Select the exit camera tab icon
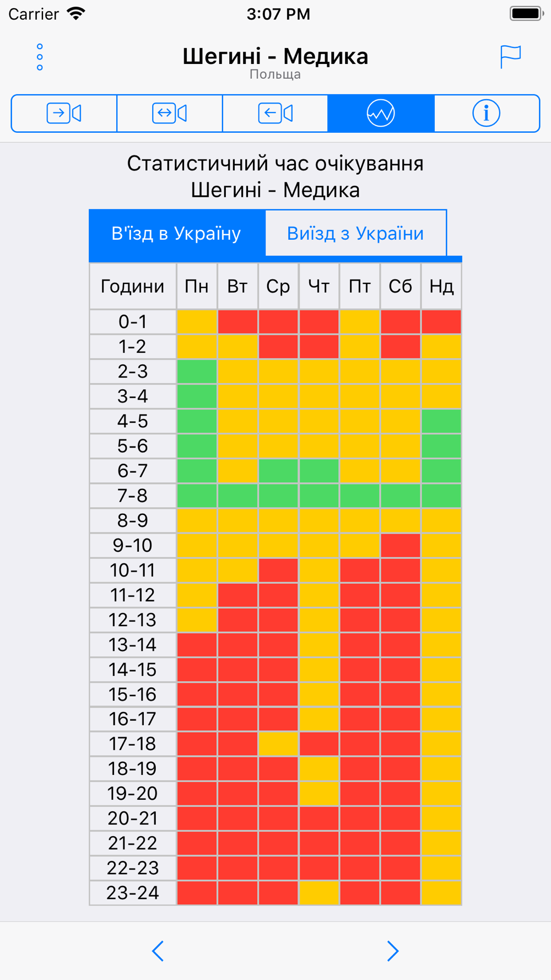The height and width of the screenshot is (980, 551). (x=275, y=114)
